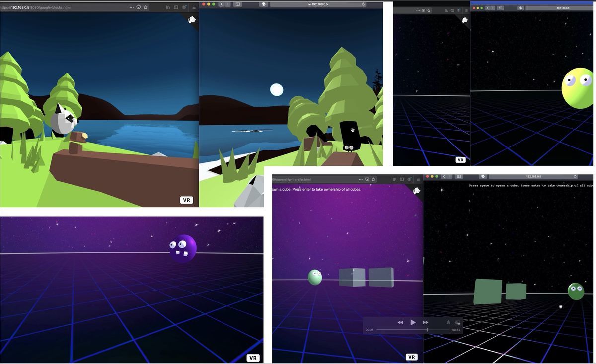Viewport: 596px width, 364px height.
Task: Toggle VR mode in the google-blocks forest scene
Action: click(186, 200)
